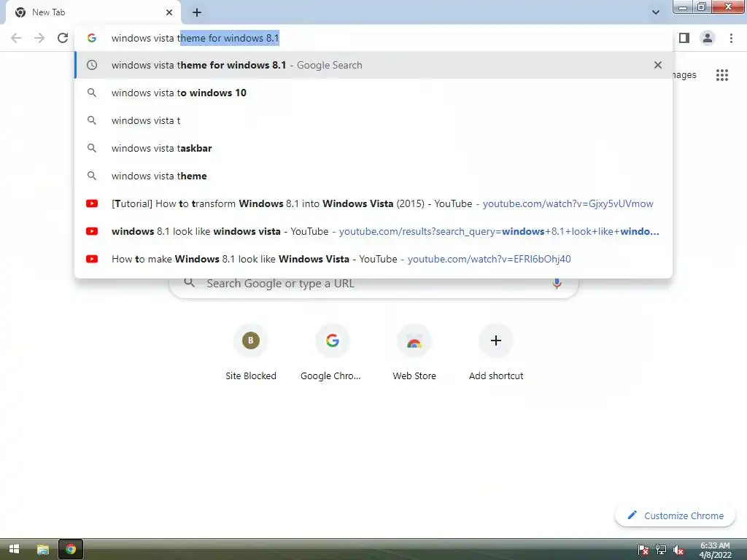Image resolution: width=747 pixels, height=560 pixels.
Task: Click the Google icon in the address bar
Action: (x=92, y=38)
